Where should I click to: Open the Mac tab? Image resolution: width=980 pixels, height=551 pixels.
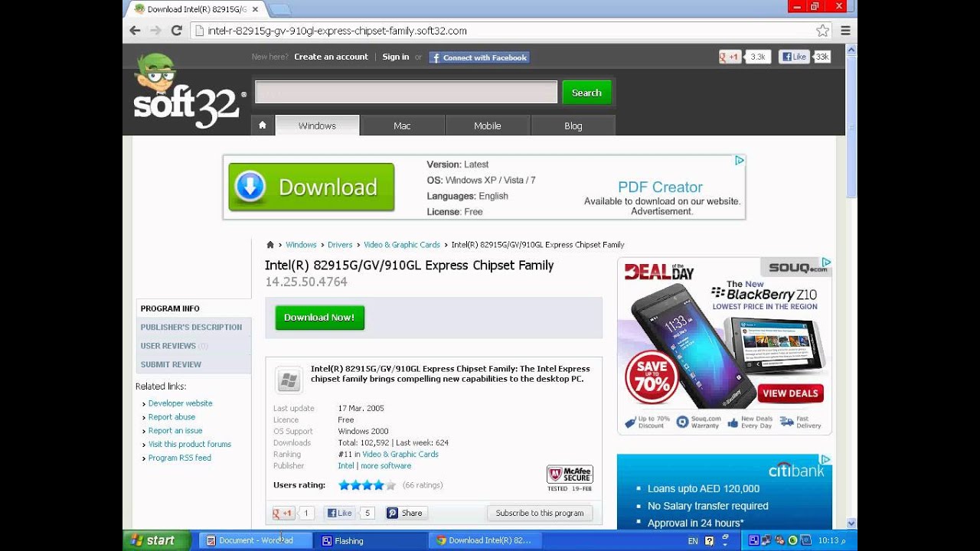pos(402,126)
